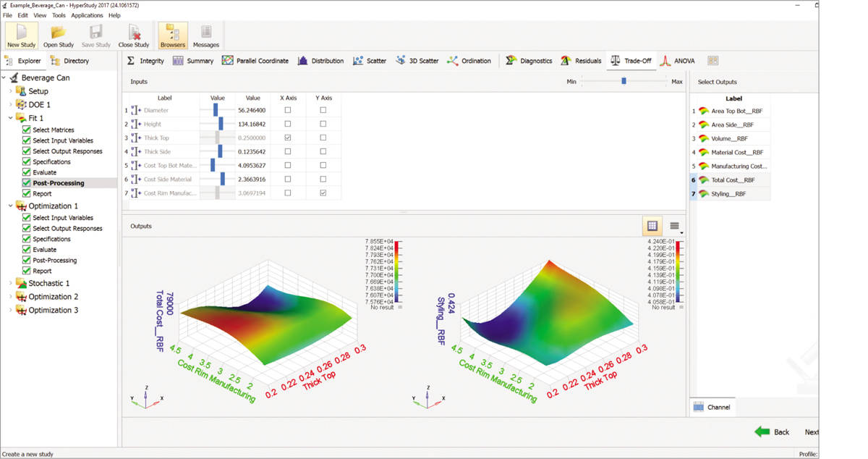This screenshot has width=868, height=459.
Task: Click the New Study toolbar icon
Action: (x=22, y=35)
